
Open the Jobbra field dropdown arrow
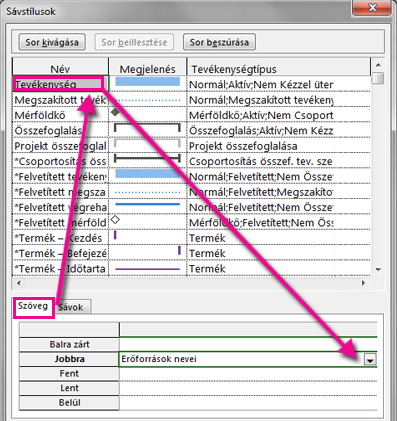[370, 359]
